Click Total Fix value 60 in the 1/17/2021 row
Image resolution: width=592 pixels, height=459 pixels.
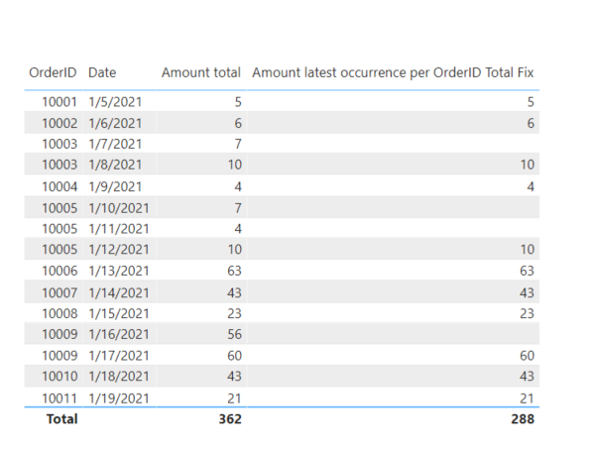[527, 356]
